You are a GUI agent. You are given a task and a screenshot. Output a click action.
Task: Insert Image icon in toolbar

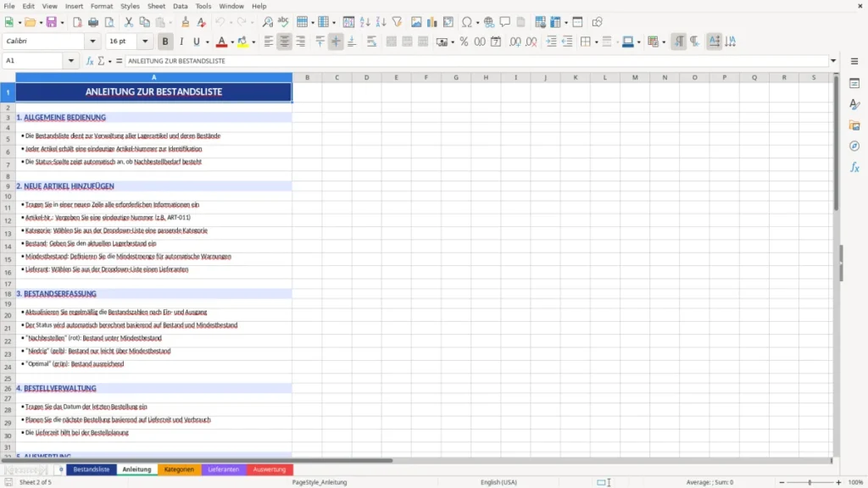(416, 22)
